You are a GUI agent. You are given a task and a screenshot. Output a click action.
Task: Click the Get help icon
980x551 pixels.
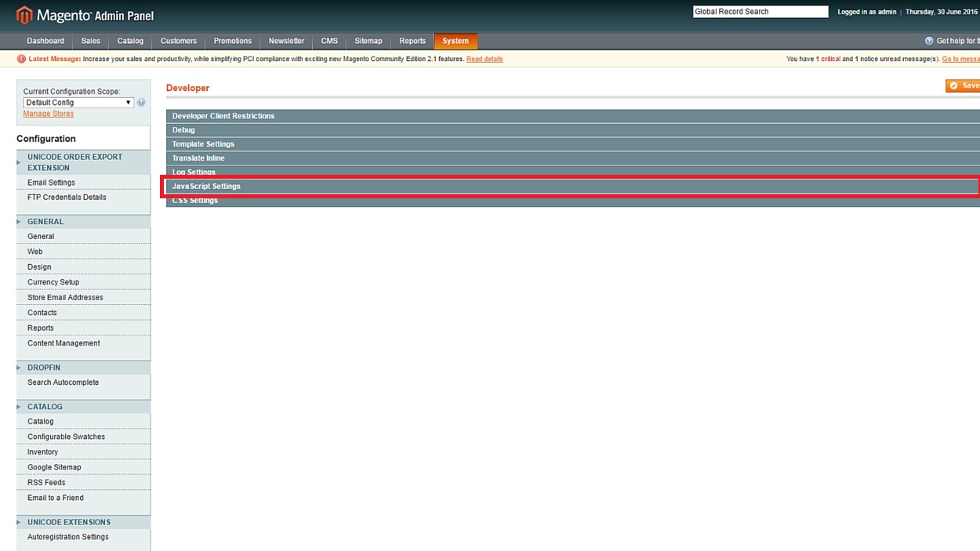(929, 41)
